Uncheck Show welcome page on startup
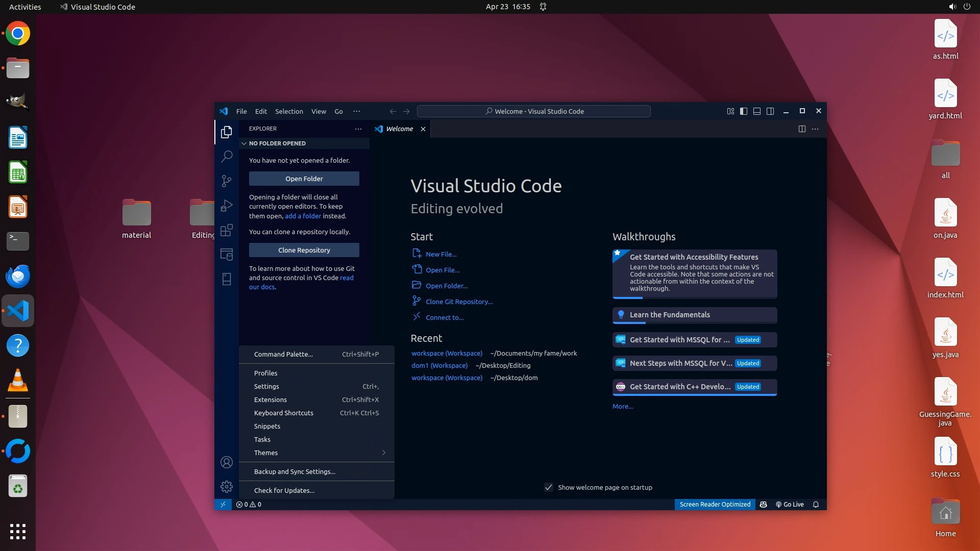 click(x=549, y=487)
